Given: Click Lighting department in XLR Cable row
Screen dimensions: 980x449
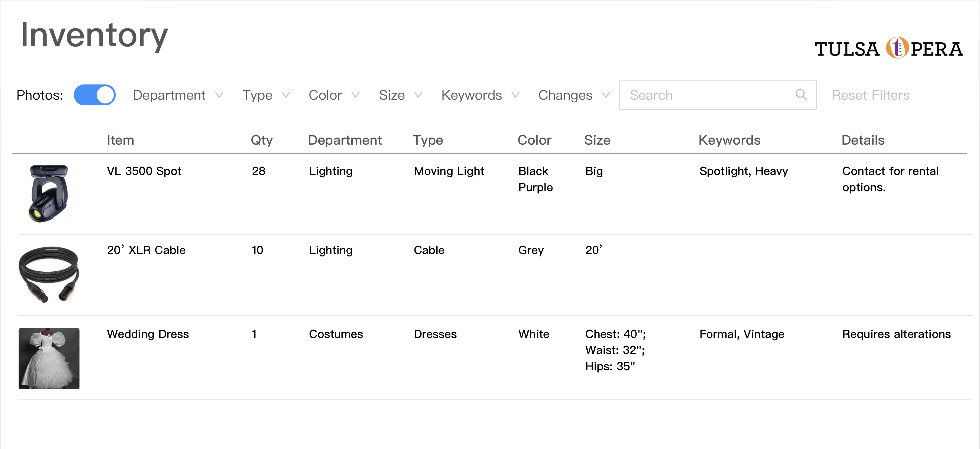Looking at the screenshot, I should (331, 250).
